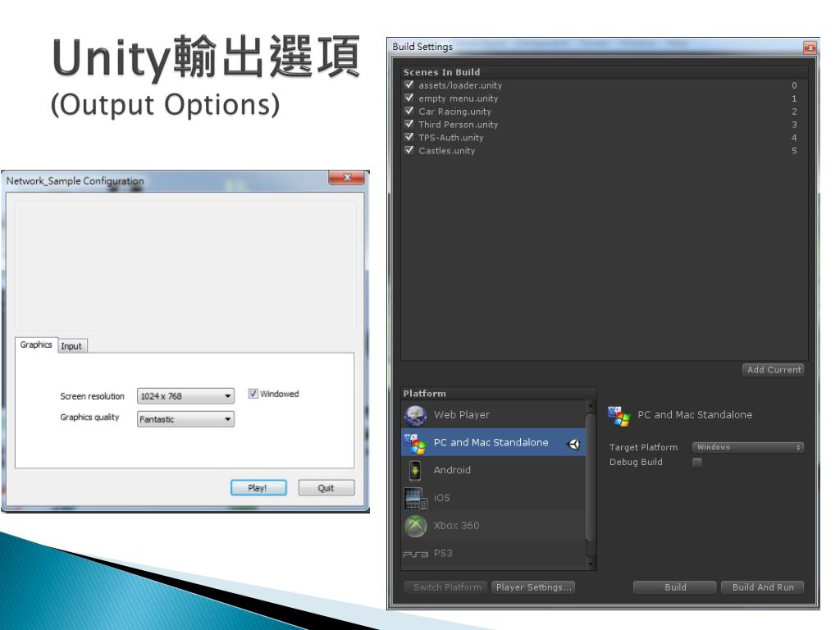The width and height of the screenshot is (840, 630).
Task: Select the Castles.unity scene name
Action: 447,151
